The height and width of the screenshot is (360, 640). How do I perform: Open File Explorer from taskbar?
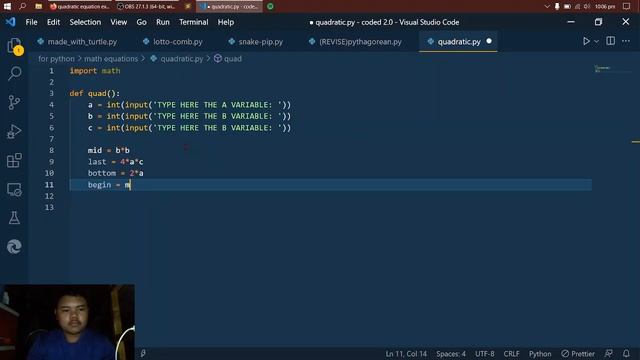pyautogui.click(x=38, y=6)
